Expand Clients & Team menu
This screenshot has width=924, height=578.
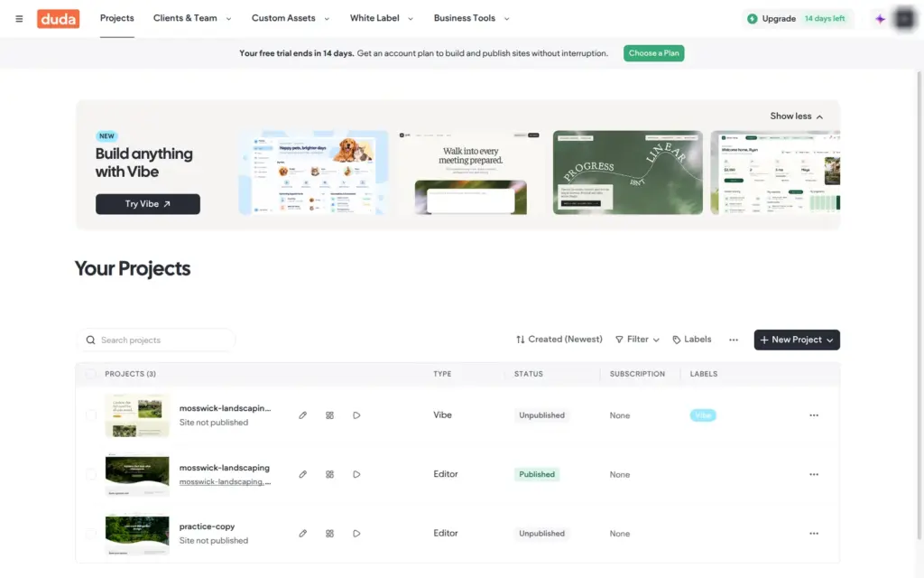pyautogui.click(x=192, y=18)
